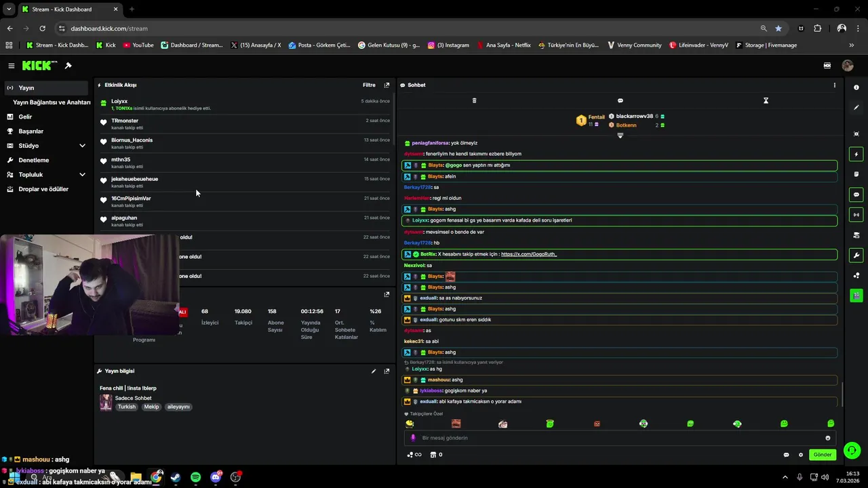The height and width of the screenshot is (488, 868).
Task: Collapse the leaderboard with the down arrow
Action: pos(620,136)
